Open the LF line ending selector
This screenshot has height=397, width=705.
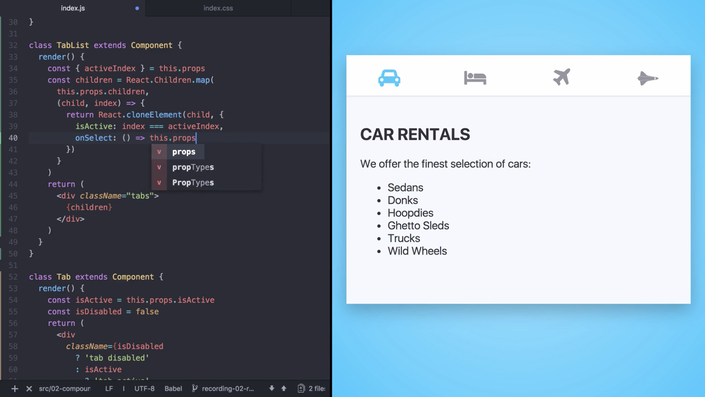pyautogui.click(x=109, y=388)
